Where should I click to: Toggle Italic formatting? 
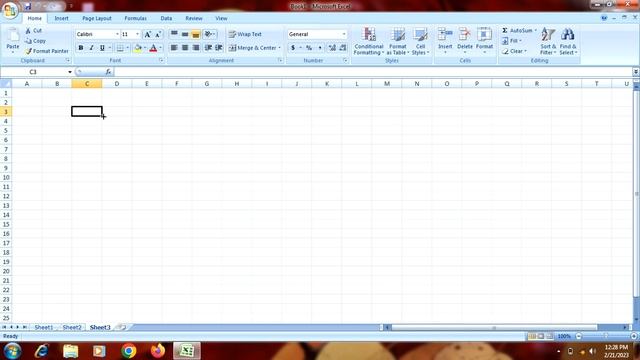coord(91,48)
